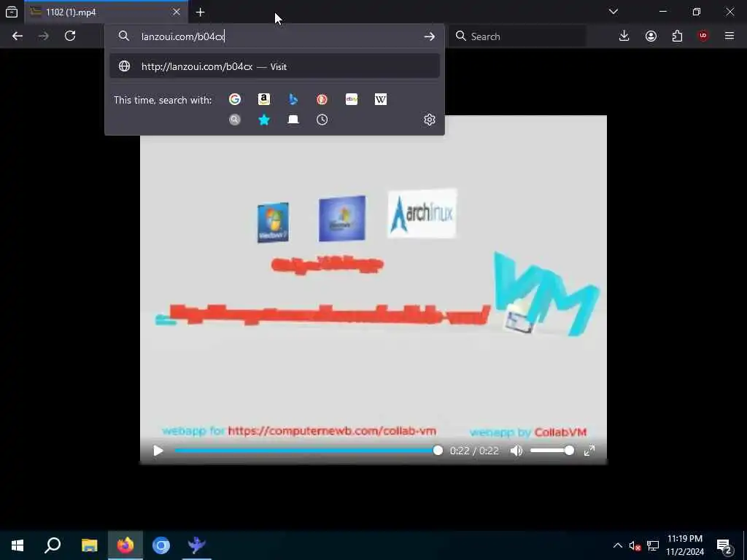Viewport: 747px width, 560px height.
Task: Adjust the video volume slider
Action: pyautogui.click(x=551, y=451)
